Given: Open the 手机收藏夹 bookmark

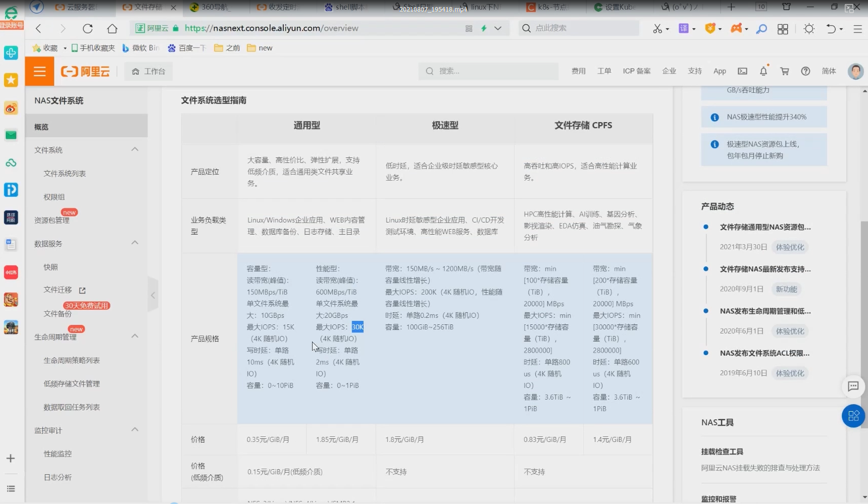Looking at the screenshot, I should pos(93,48).
